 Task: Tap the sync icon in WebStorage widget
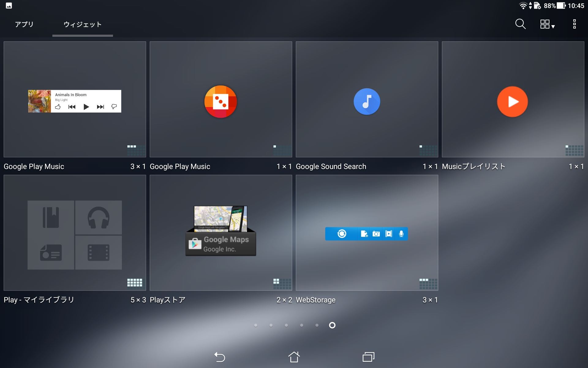coord(342,234)
